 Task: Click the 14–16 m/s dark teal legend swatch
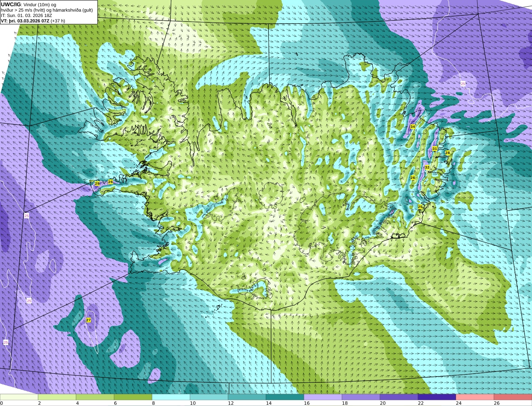[x=285, y=397]
